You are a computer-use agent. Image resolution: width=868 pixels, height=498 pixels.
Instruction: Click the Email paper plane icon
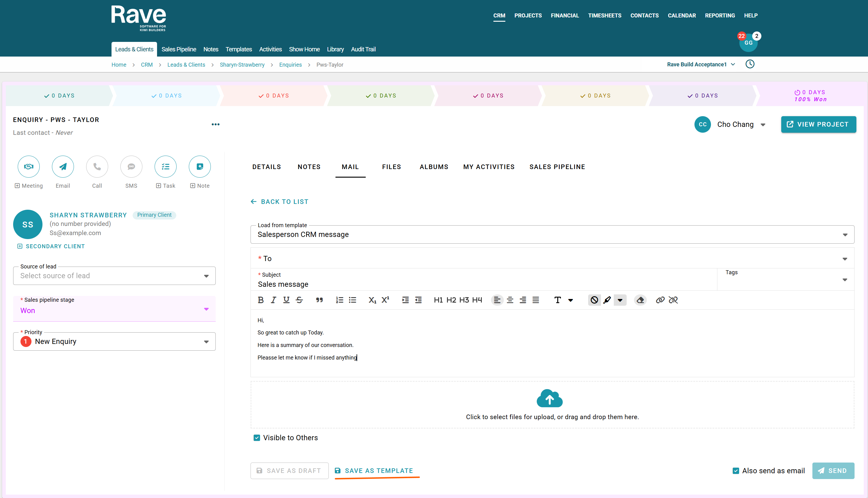63,167
